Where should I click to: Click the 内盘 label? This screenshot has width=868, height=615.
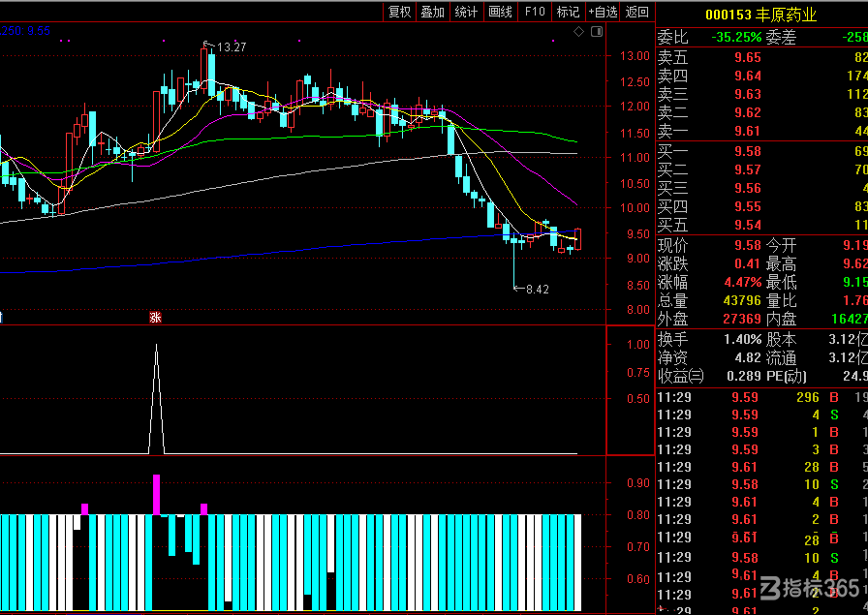tap(781, 319)
